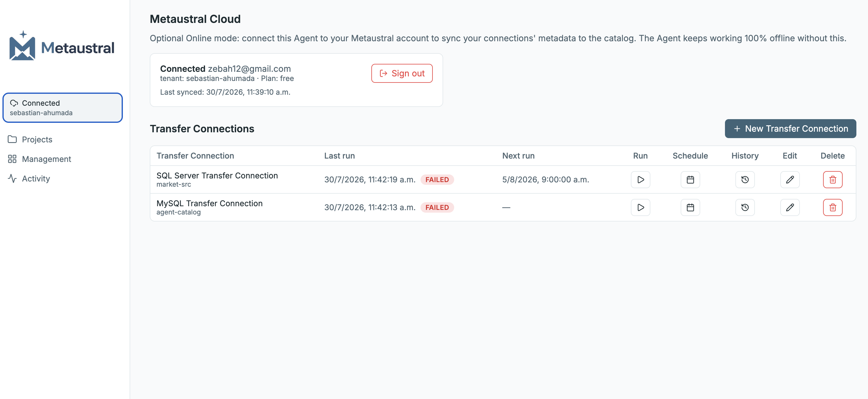Image resolution: width=868 pixels, height=399 pixels.
Task: Click the tenant and plan line
Action: tap(227, 79)
